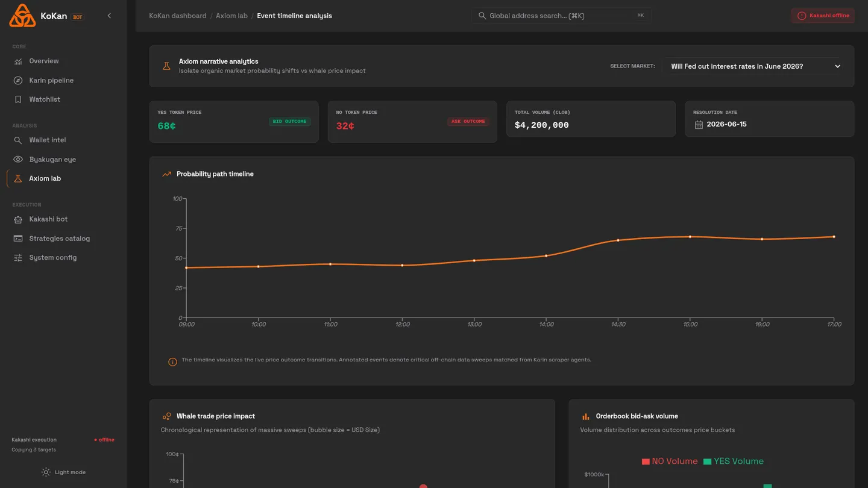Click the Axiom lab flask icon in the sidebar
This screenshot has width=868, height=488.
click(18, 178)
